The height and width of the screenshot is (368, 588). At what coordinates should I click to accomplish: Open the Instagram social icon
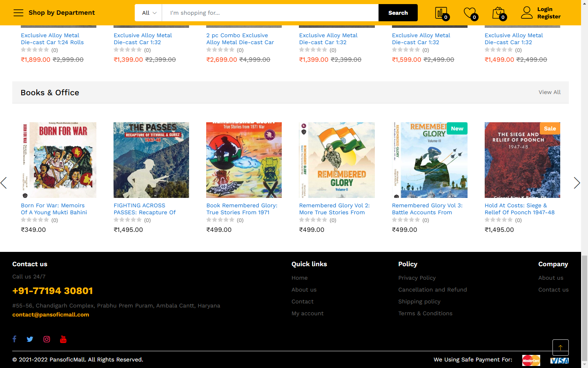click(x=47, y=339)
